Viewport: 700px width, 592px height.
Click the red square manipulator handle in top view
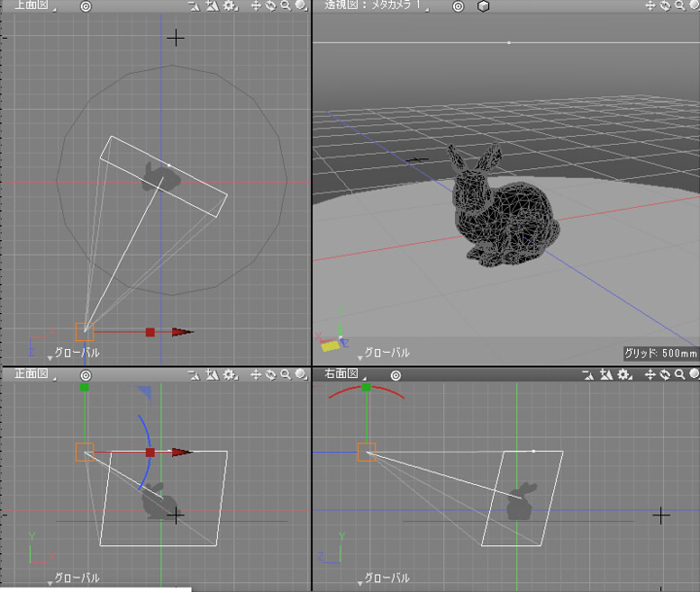pos(150,332)
